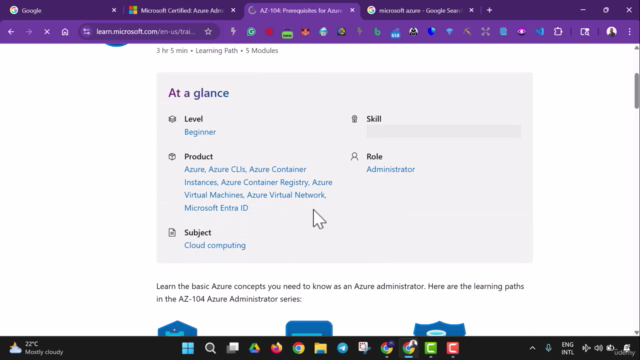
Task: Open the Grammarly extension icon
Action: (x=251, y=31)
